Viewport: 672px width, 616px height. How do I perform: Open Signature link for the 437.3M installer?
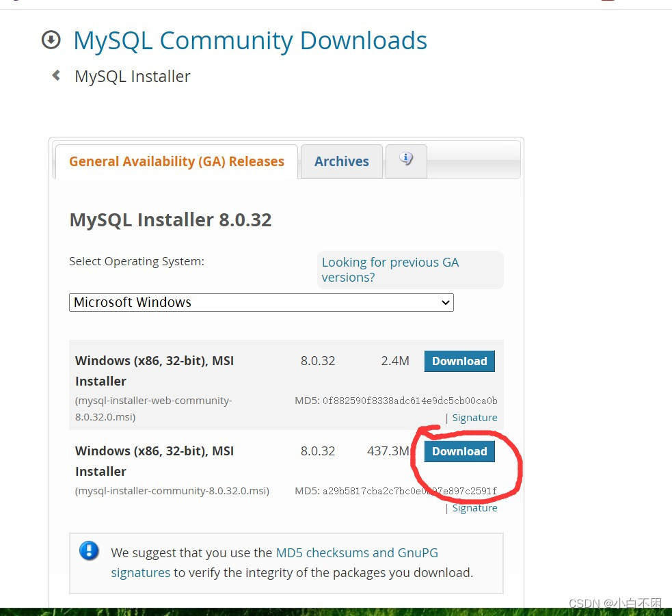tap(474, 508)
